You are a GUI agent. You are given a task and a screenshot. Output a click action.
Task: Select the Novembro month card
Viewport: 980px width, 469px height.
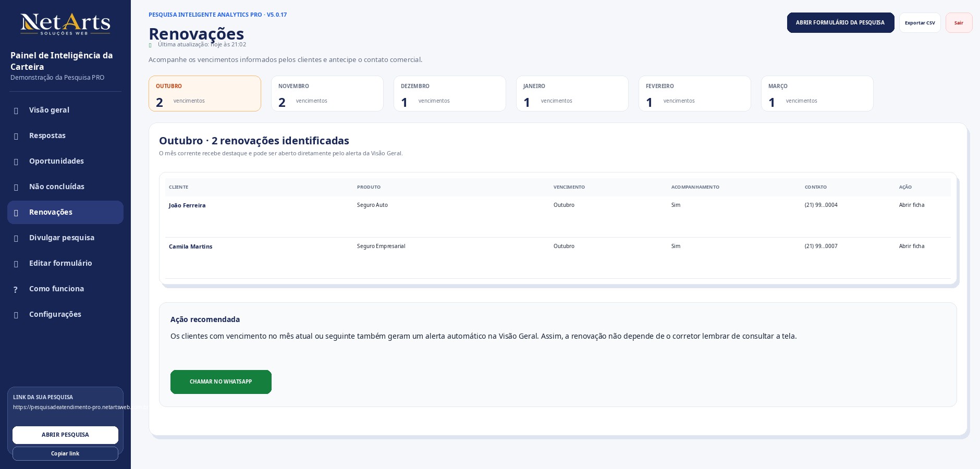327,94
